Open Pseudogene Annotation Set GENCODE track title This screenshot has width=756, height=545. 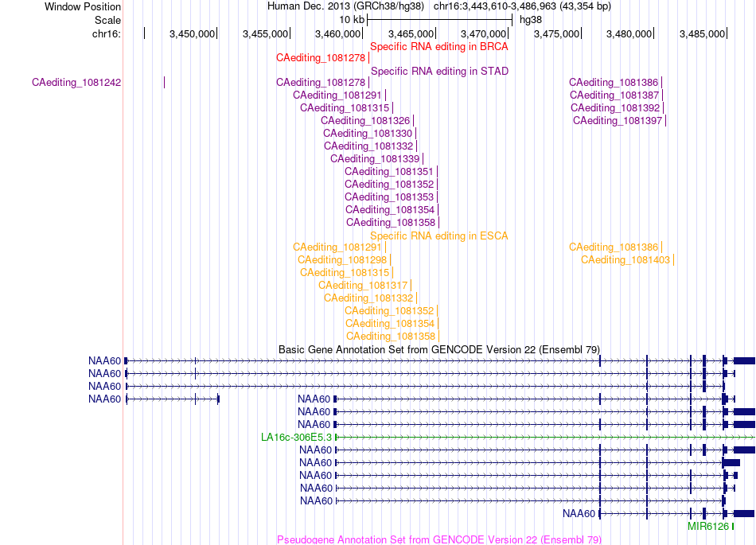click(x=438, y=539)
